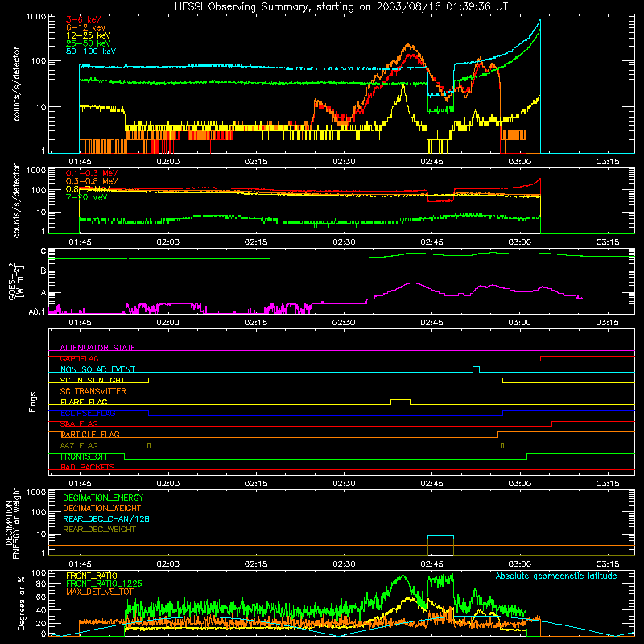Select the 50-100 keV legend label
The width and height of the screenshot is (644, 644).
91,52
